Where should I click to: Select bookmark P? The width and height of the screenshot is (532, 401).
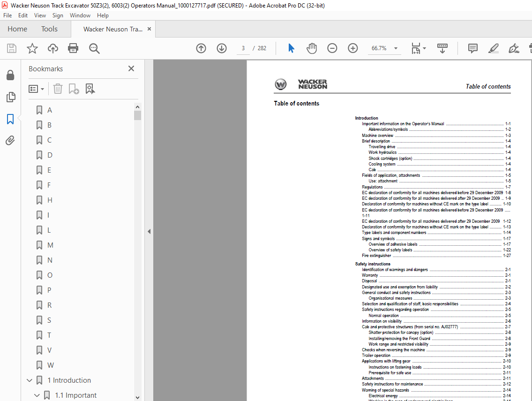49,290
